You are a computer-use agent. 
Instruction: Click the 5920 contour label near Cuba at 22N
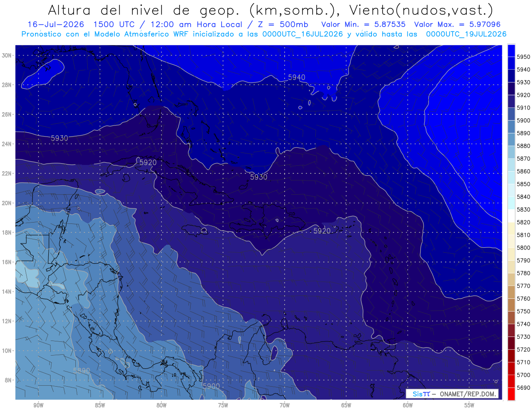coord(148,162)
